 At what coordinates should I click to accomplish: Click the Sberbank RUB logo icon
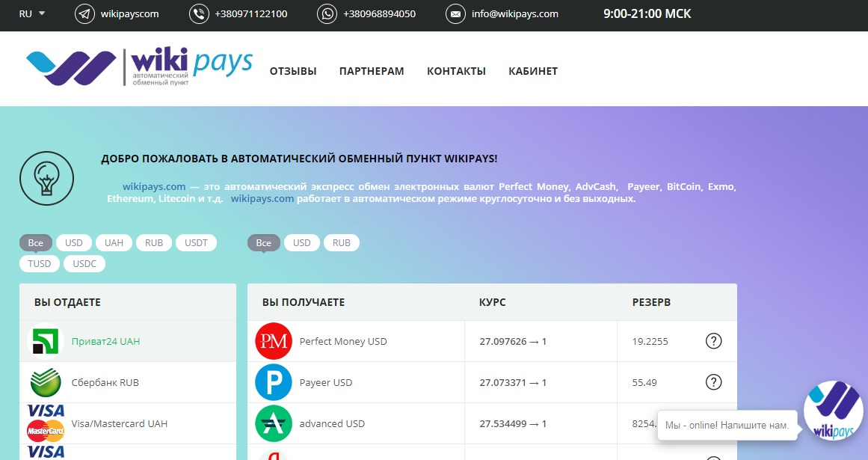tap(46, 382)
